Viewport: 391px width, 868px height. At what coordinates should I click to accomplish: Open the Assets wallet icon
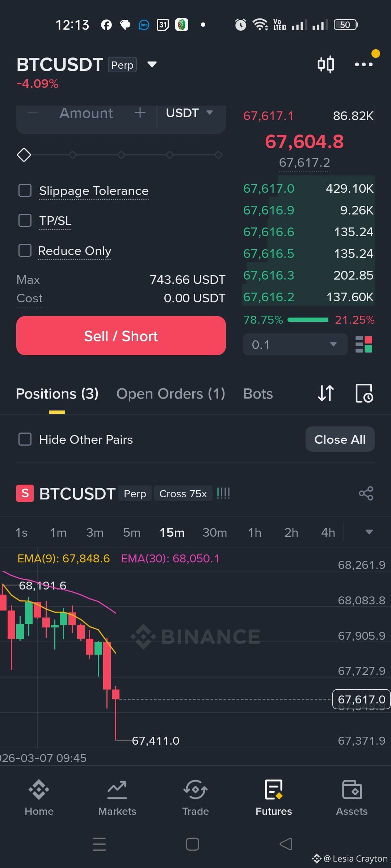(352, 790)
